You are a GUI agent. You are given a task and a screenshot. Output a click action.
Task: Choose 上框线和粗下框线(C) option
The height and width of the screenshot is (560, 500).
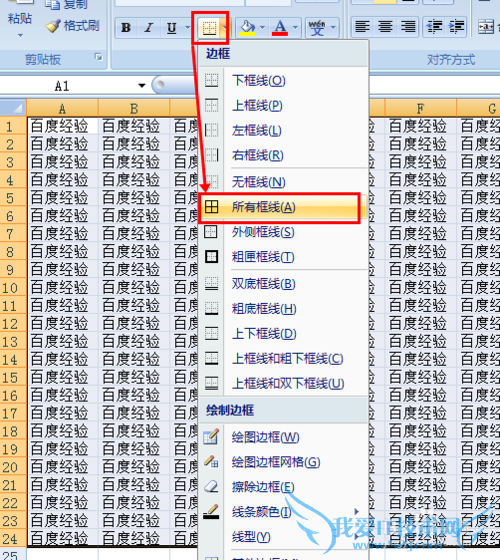click(283, 359)
